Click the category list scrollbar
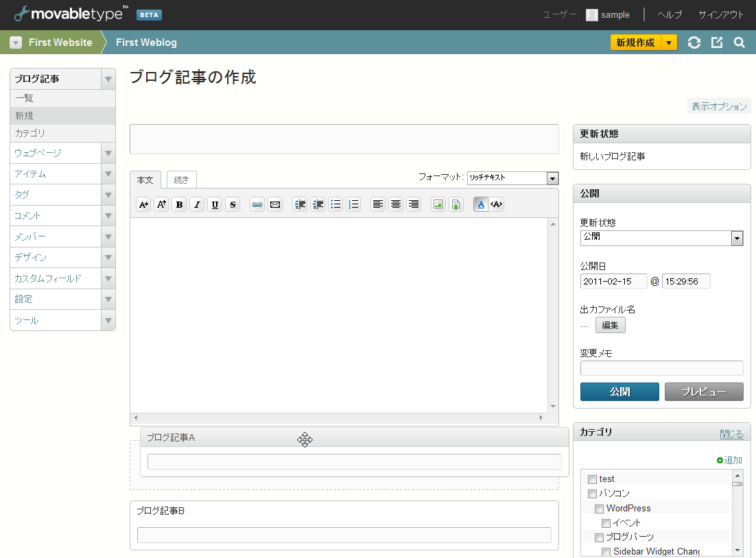Image resolution: width=756 pixels, height=558 pixels. tap(737, 513)
